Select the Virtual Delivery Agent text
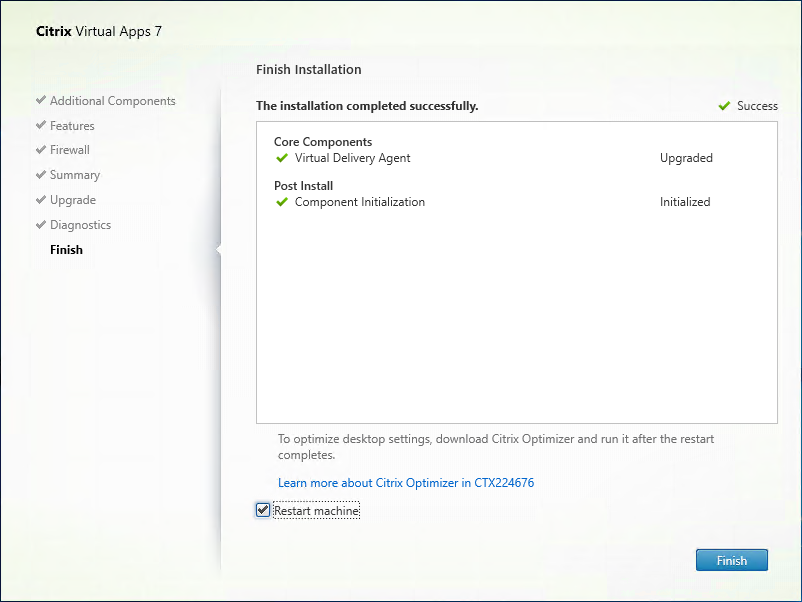This screenshot has height=602, width=802. click(x=352, y=158)
